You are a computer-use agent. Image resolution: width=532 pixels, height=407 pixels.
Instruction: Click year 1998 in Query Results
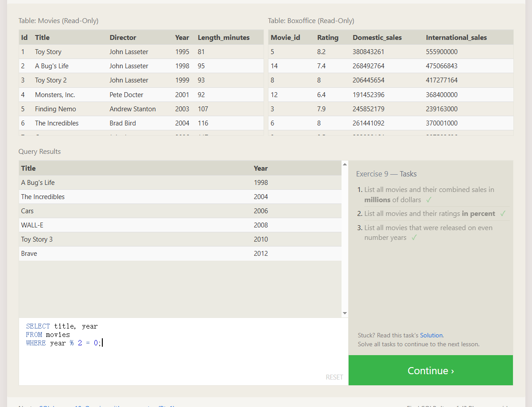(261, 183)
